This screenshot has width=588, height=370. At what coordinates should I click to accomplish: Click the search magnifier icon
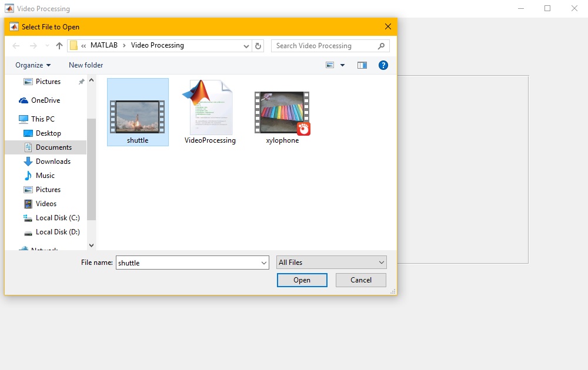point(382,46)
